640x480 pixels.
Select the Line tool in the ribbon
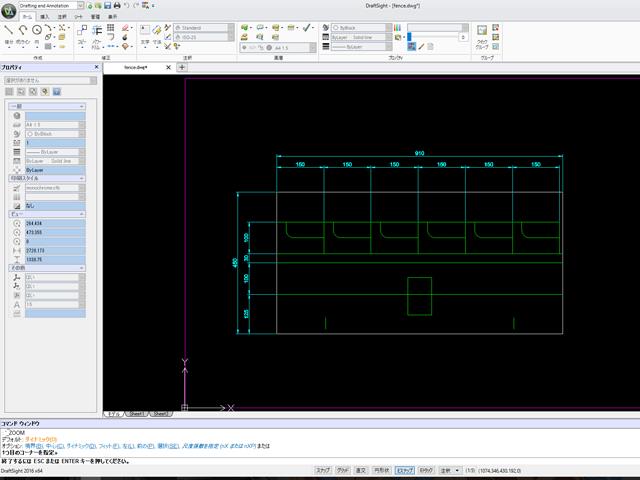[x=9, y=30]
